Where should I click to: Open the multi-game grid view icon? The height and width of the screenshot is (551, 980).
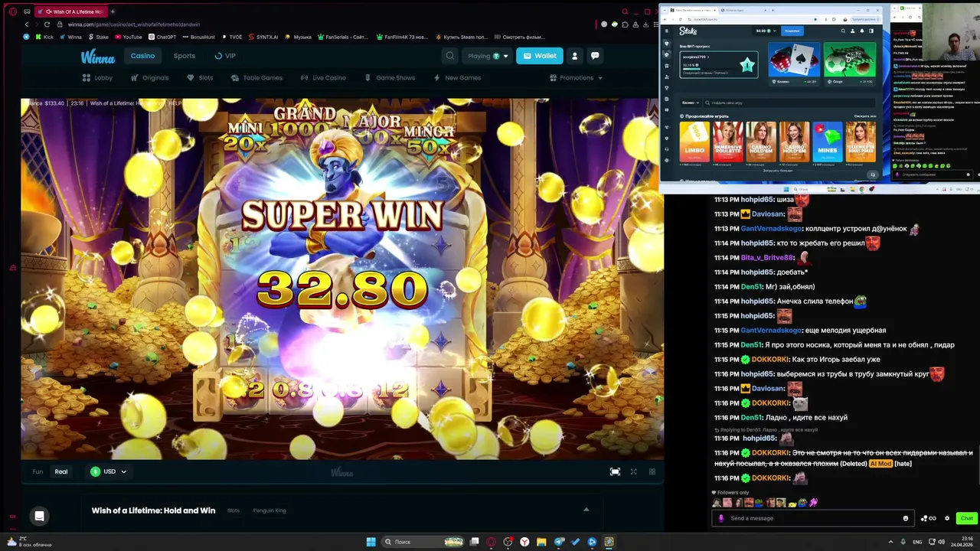point(652,472)
